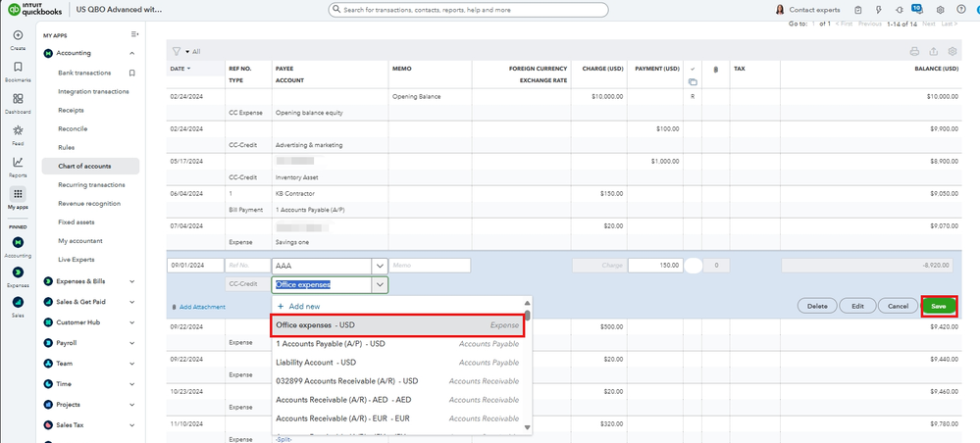Click the green Save button
Screen dimensions: 980x443
[938, 306]
